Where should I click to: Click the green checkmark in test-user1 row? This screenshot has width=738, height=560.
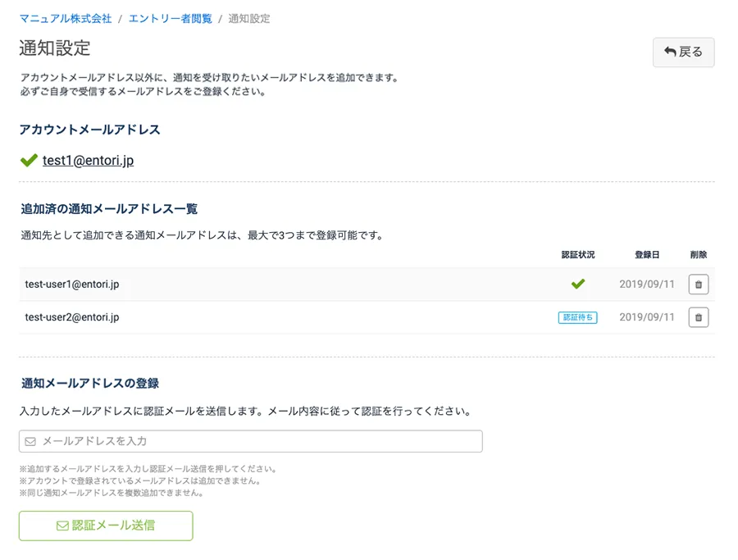click(578, 285)
